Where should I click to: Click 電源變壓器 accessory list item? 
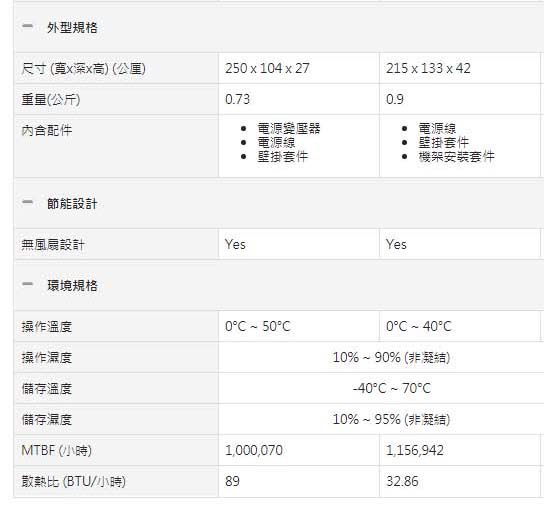(289, 129)
